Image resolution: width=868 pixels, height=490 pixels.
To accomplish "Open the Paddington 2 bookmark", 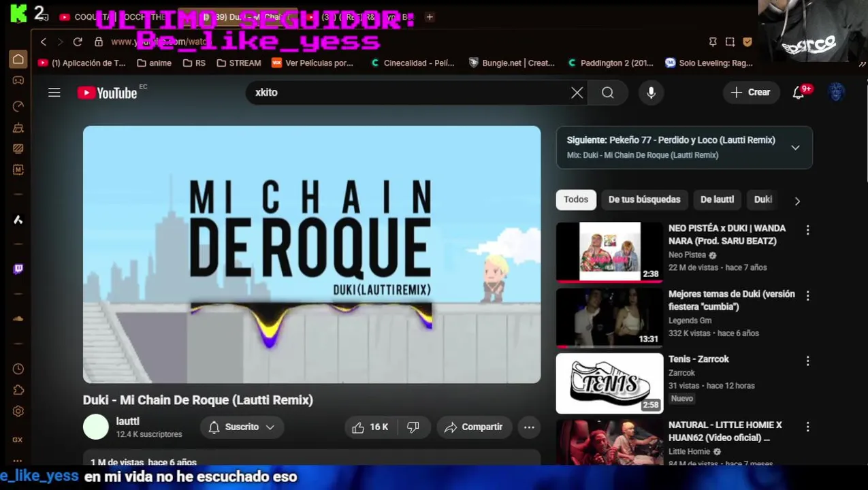I will [x=610, y=63].
